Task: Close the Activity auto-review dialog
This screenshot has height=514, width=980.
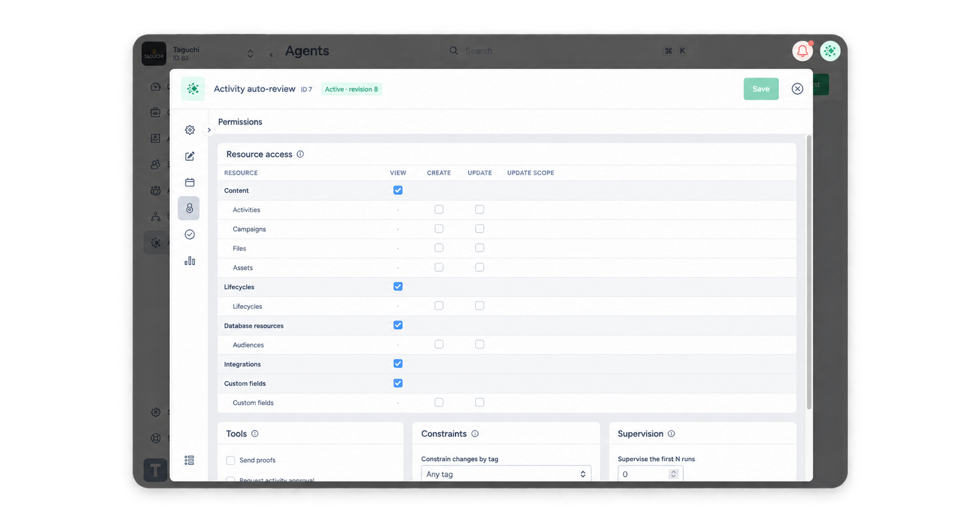Action: [x=797, y=89]
